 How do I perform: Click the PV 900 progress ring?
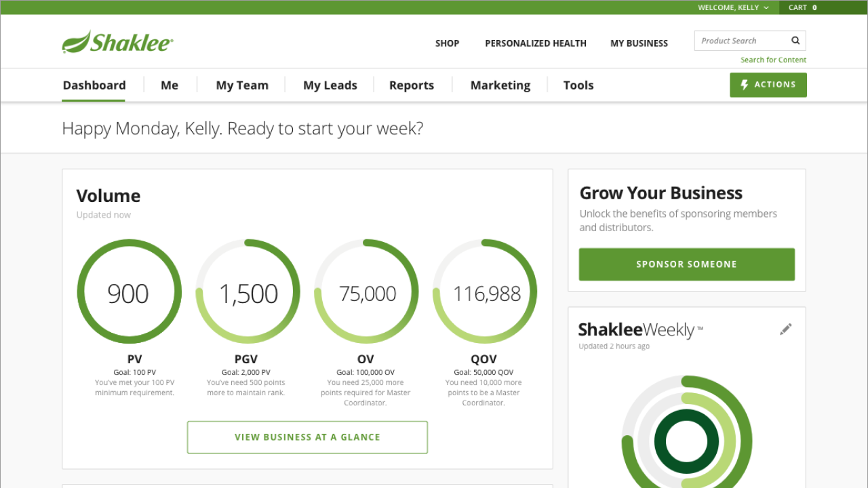tap(129, 292)
